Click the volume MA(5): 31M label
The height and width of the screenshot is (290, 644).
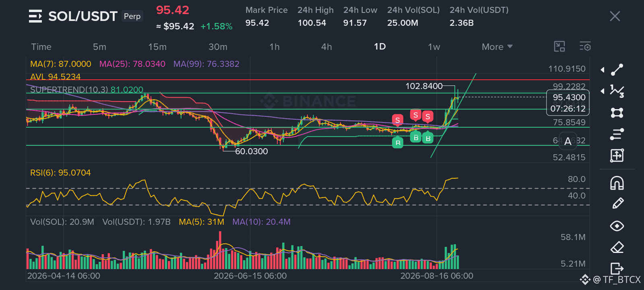201,222
